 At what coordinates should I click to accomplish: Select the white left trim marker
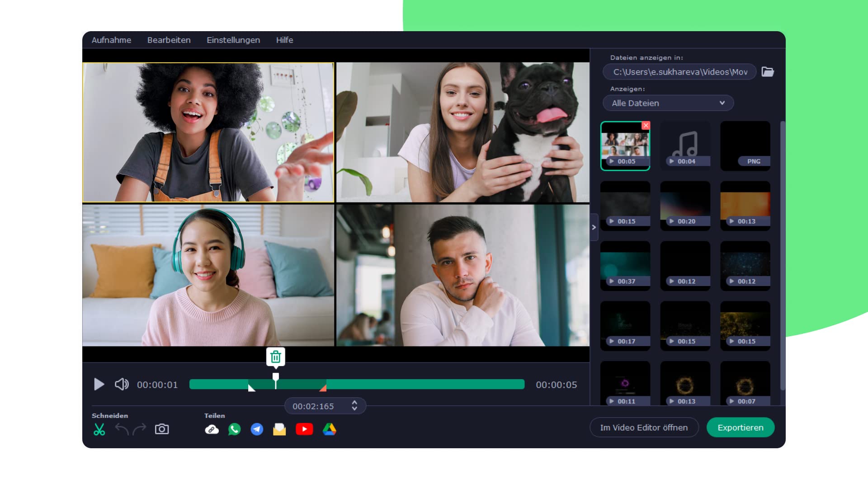(251, 387)
